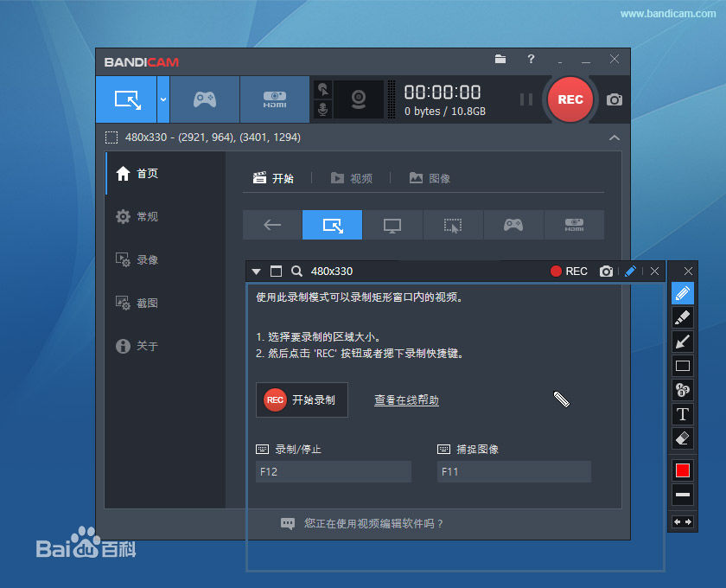Select fullscreen monitor mode icon
Screen dimensions: 726x588
392,225
